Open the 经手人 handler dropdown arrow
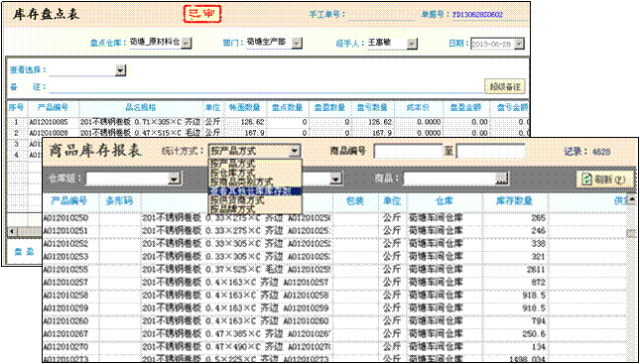 (412, 43)
